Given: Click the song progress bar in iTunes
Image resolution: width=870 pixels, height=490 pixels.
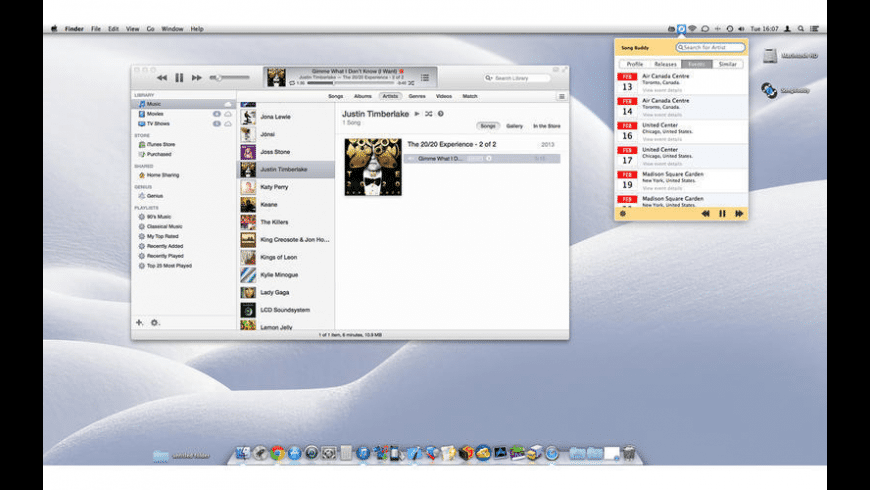Looking at the screenshot, I should click(351, 83).
